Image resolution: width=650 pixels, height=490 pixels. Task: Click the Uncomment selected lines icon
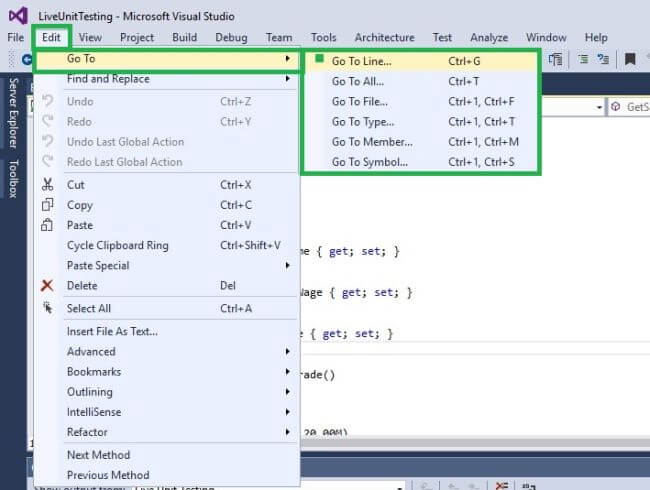(603, 59)
